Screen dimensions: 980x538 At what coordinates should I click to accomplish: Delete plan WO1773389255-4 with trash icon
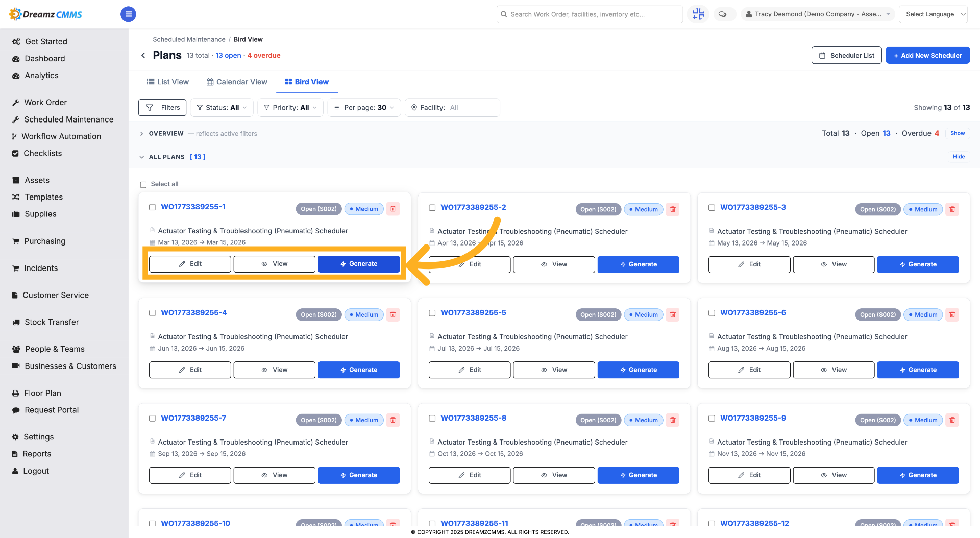pyautogui.click(x=393, y=314)
